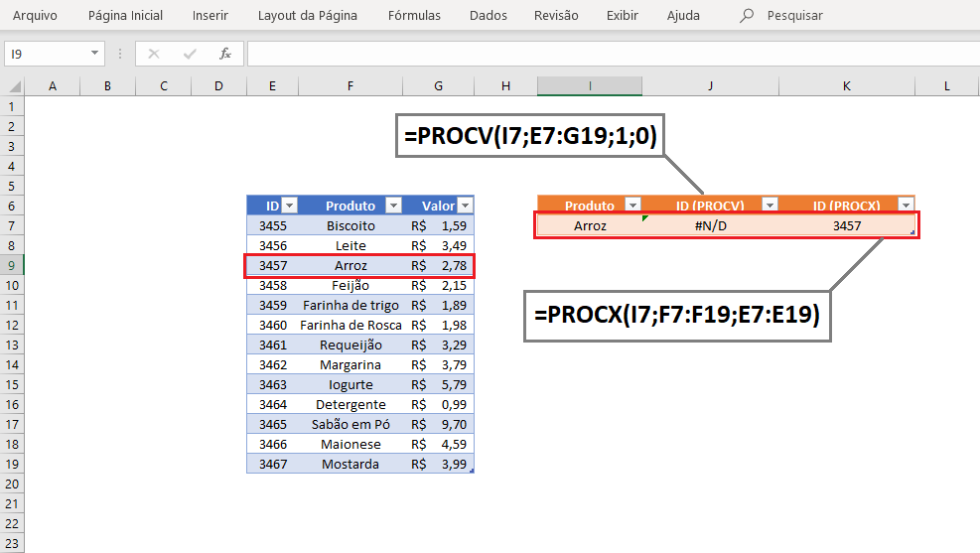Select column header K
Screen dimensions: 980x553
[x=847, y=86]
